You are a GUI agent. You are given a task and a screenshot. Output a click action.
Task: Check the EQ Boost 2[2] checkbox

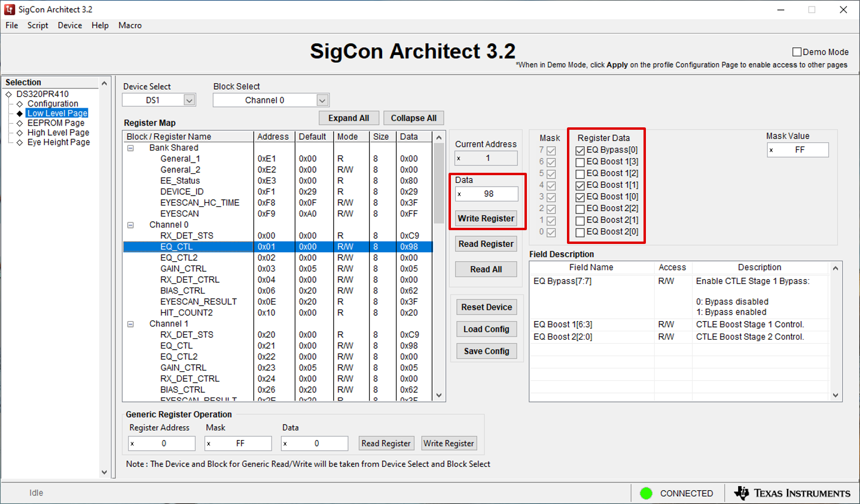pos(580,209)
